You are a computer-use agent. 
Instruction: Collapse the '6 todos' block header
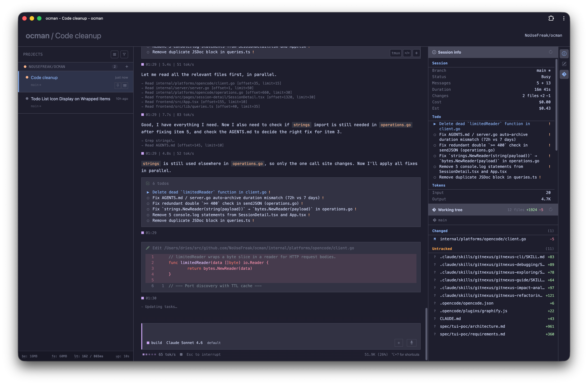[x=281, y=183]
